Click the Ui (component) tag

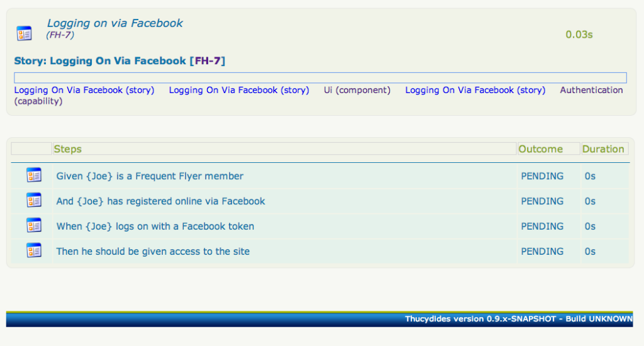click(357, 90)
